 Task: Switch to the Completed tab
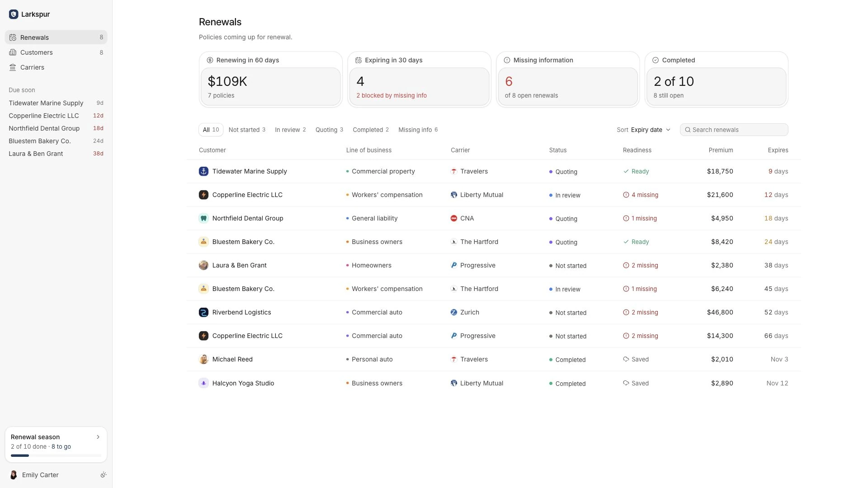pos(371,130)
